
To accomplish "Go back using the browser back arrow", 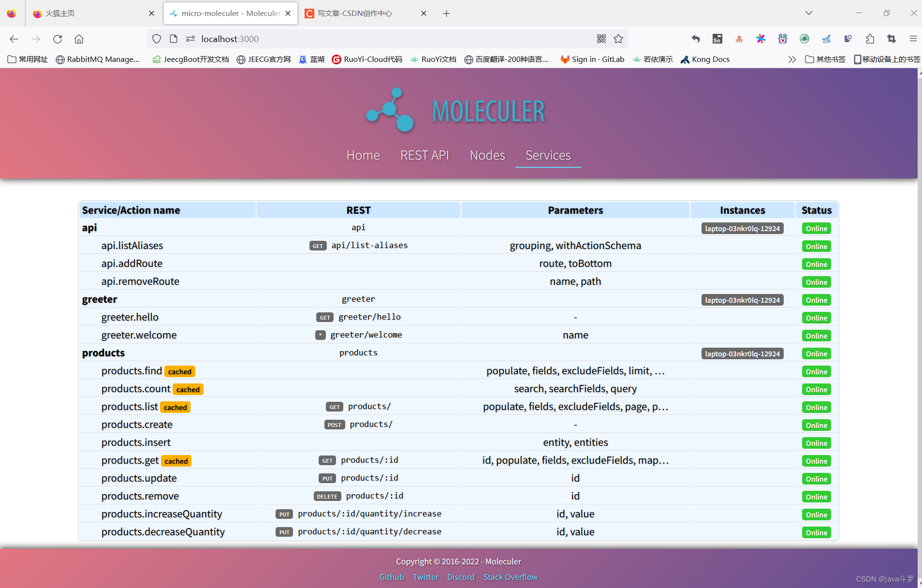I will click(14, 39).
